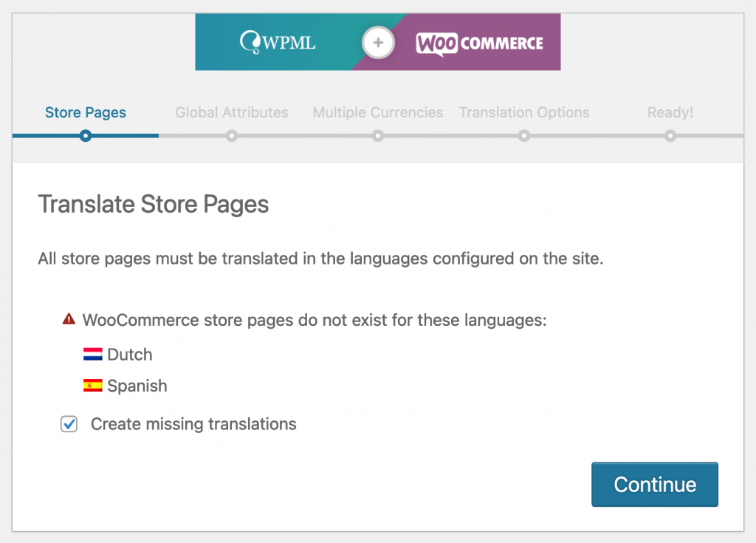Jump to the Ready! step

670,112
